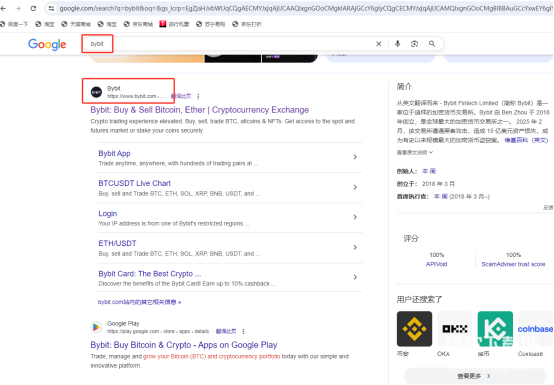
Task: Click the magnifier search button
Action: (x=432, y=44)
